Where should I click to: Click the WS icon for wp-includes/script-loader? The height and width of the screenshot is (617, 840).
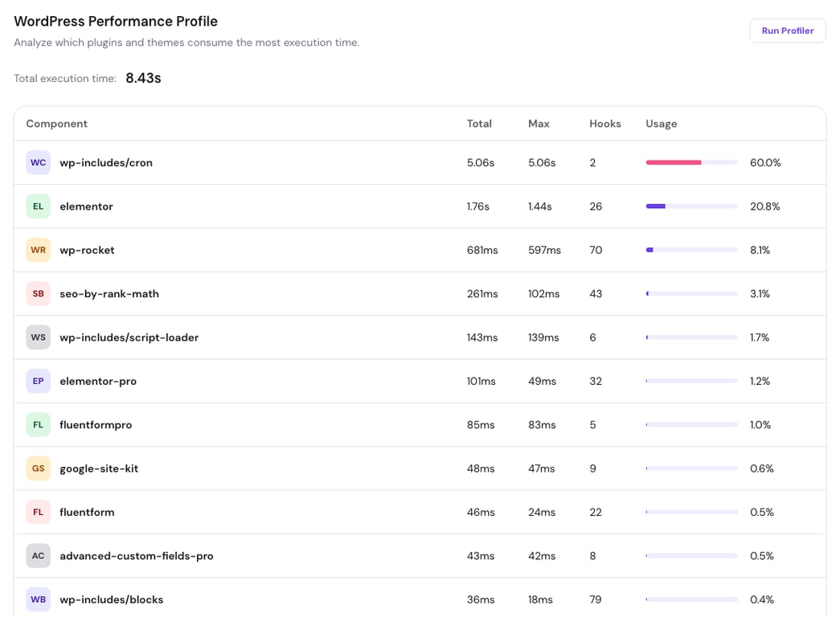click(x=38, y=337)
